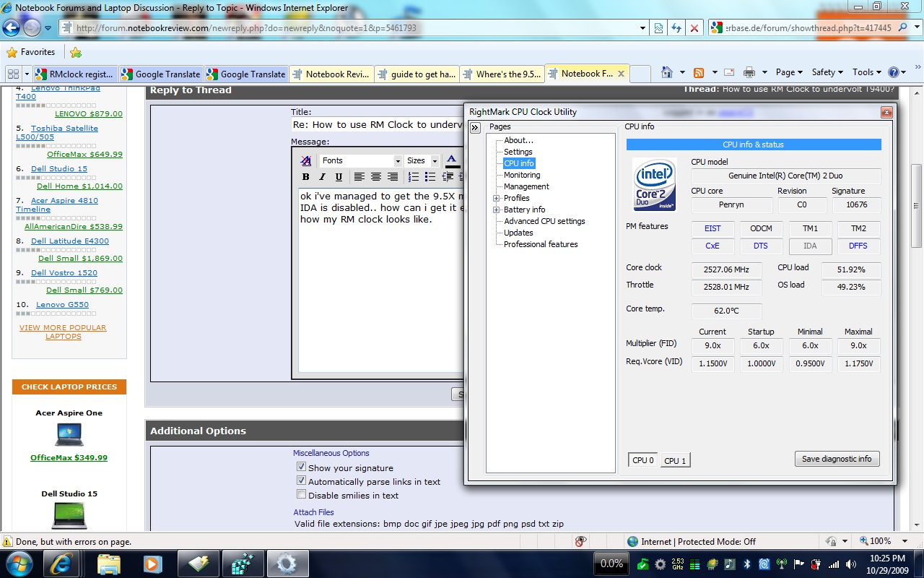Viewport: 924px width, 578px height.
Task: Switch to the guide to get ha... tab
Action: 416,74
